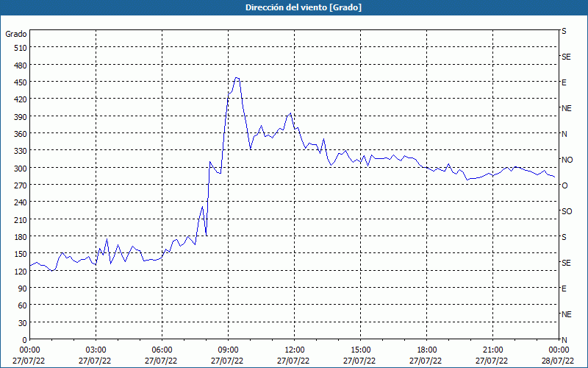Click the 240 degree axis label
Viewport: 588px width, 368px height.
[x=21, y=203]
